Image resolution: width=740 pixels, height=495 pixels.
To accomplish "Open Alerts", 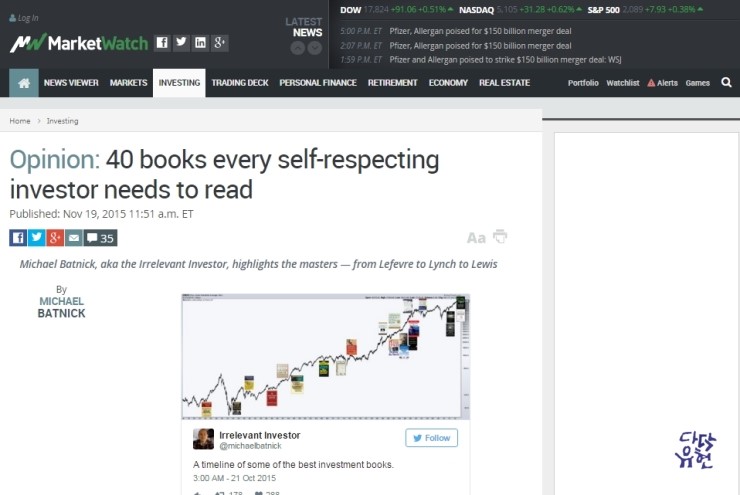I will coord(663,83).
